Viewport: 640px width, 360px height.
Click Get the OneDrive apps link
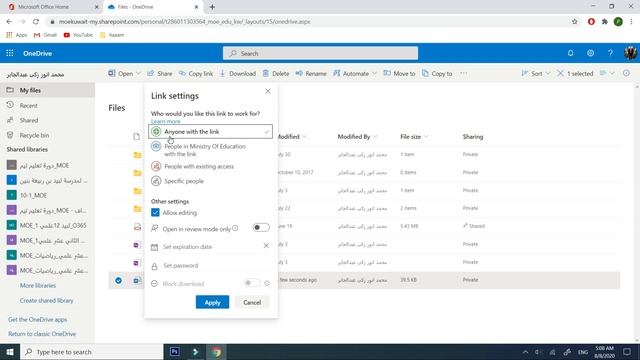(38, 319)
